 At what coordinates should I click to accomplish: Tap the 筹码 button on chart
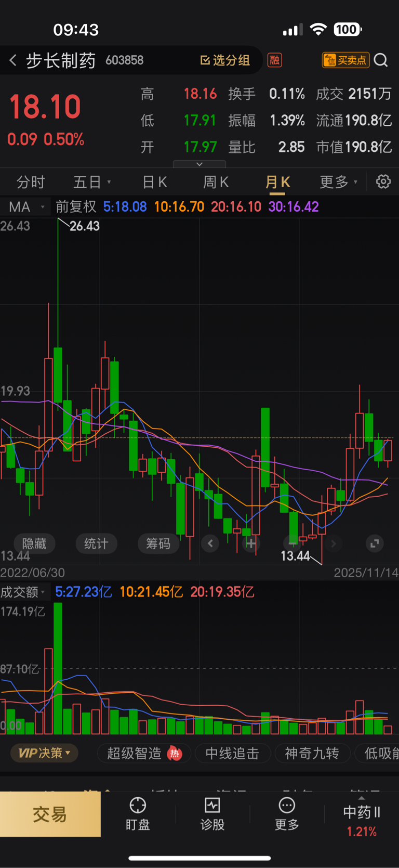point(158,543)
